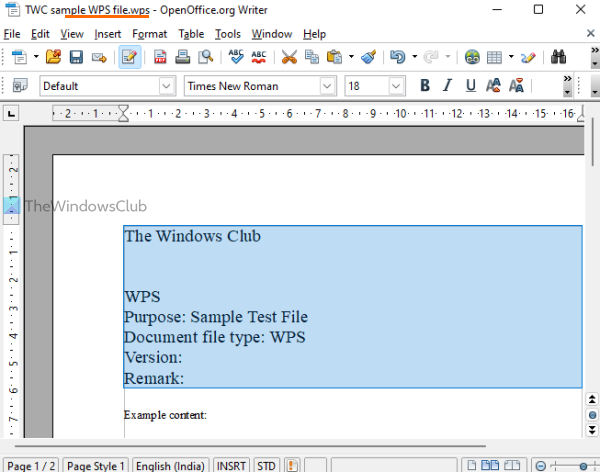600x472 pixels.
Task: Click the Next Page double-arrow button
Action: [592, 430]
